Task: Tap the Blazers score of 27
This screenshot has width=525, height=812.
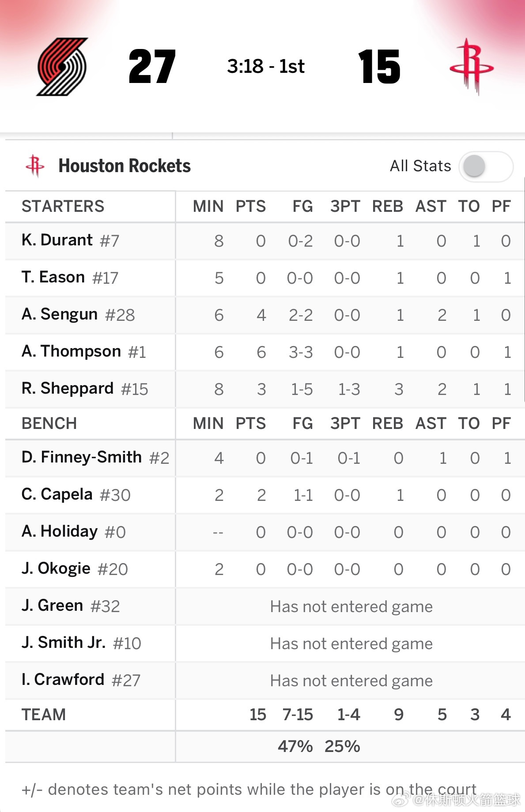Action: pos(152,67)
